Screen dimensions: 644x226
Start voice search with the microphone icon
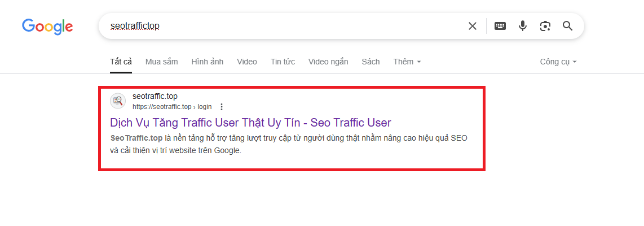pos(522,26)
